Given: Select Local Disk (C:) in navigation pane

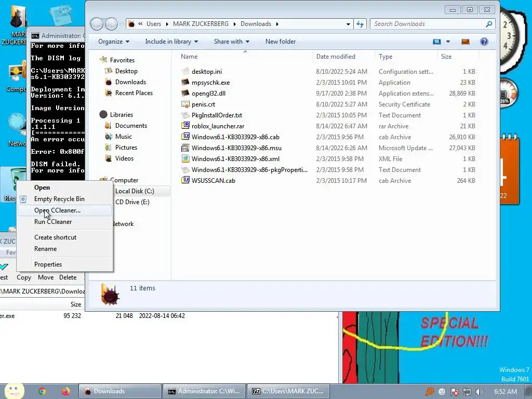Looking at the screenshot, I should 135,191.
